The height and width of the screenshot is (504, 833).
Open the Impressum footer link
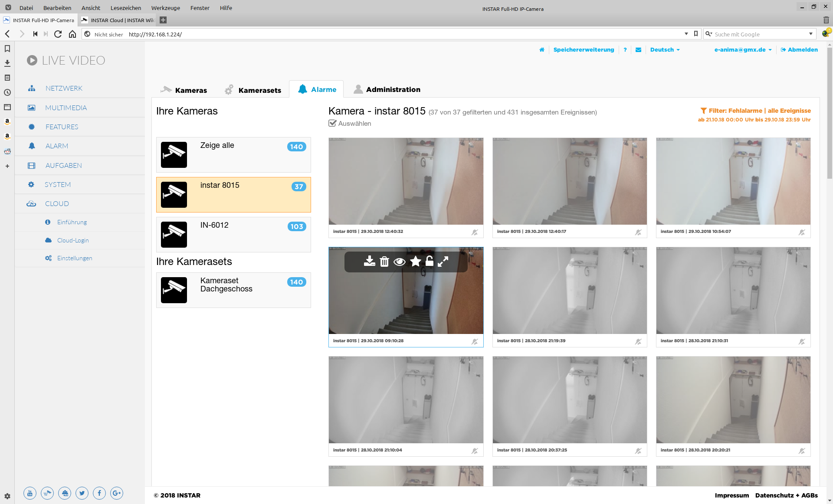732,495
